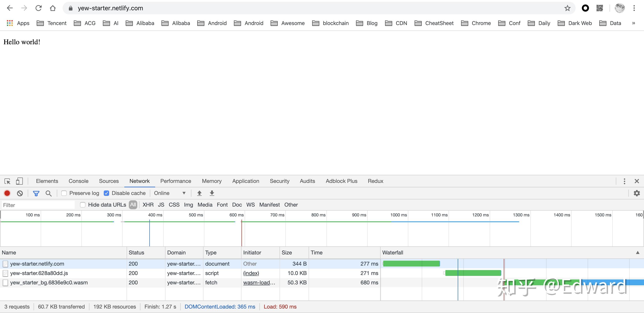Switch to the Console tab

tap(78, 181)
